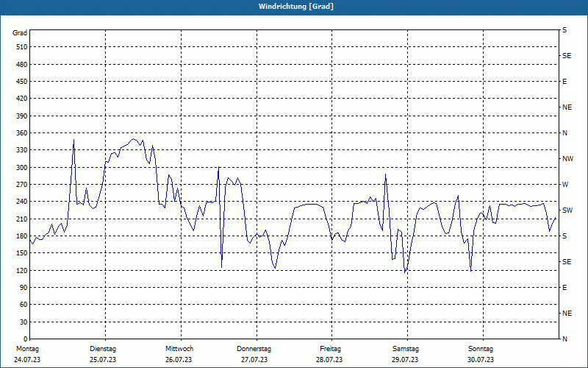This screenshot has width=588, height=368.
Task: Click the date 27.07.23
Action: (254, 360)
